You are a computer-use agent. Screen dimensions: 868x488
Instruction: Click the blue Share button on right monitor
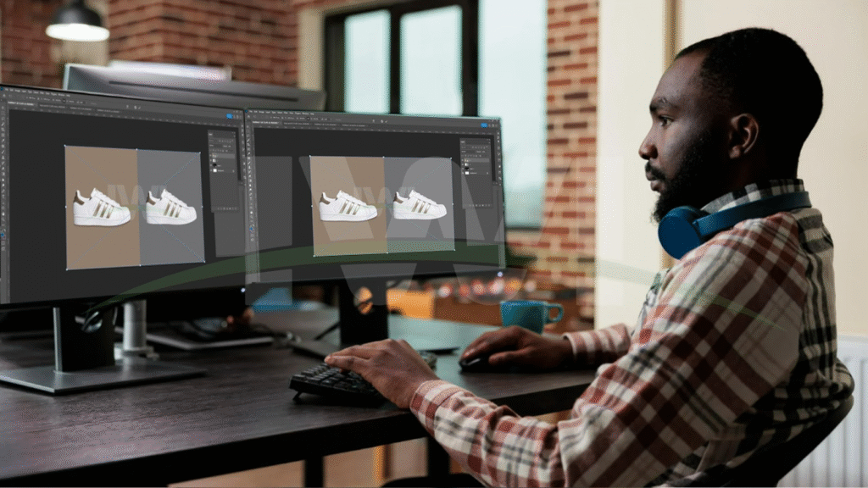pos(484,125)
